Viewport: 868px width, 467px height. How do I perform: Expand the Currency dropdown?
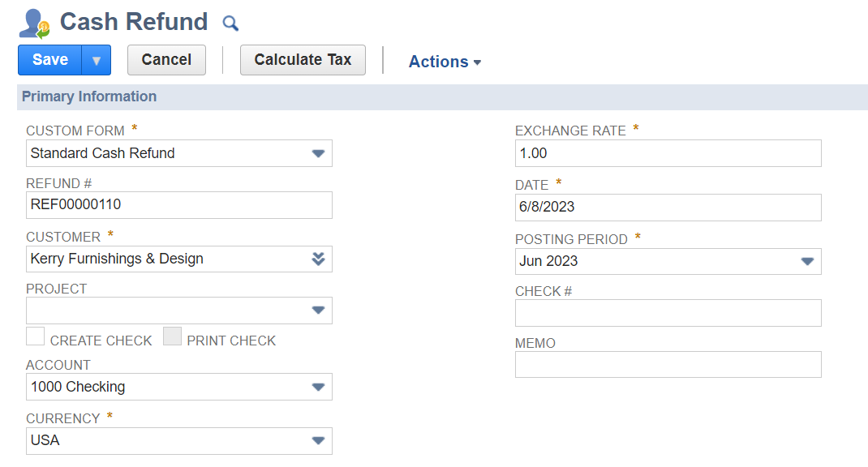click(x=318, y=440)
